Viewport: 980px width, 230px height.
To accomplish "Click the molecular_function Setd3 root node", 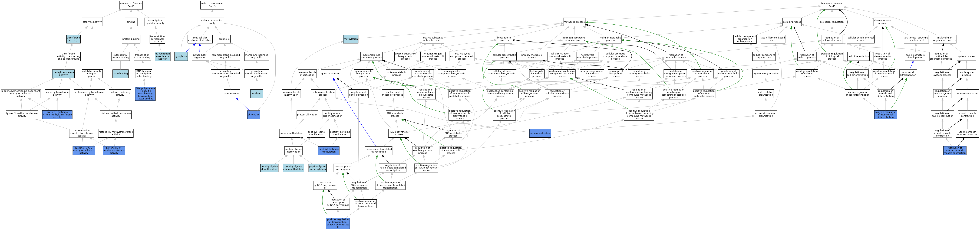I will (131, 5).
